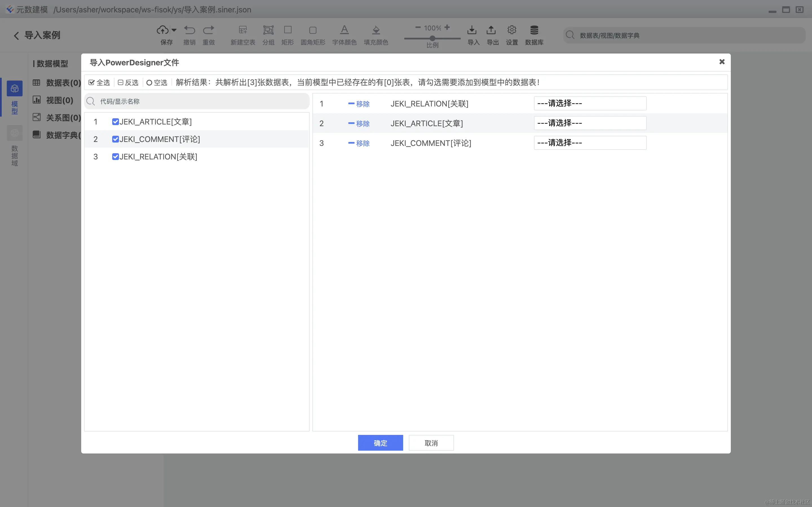Click the Undo arrow icon
Viewport: 812px width, 507px height.
(x=189, y=30)
